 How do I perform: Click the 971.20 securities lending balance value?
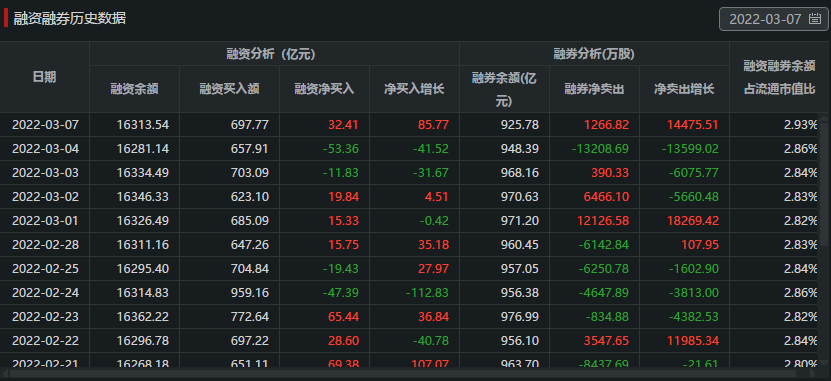point(520,221)
